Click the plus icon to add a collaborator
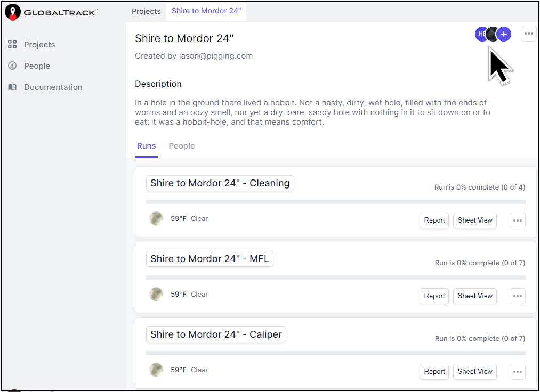 (x=503, y=34)
